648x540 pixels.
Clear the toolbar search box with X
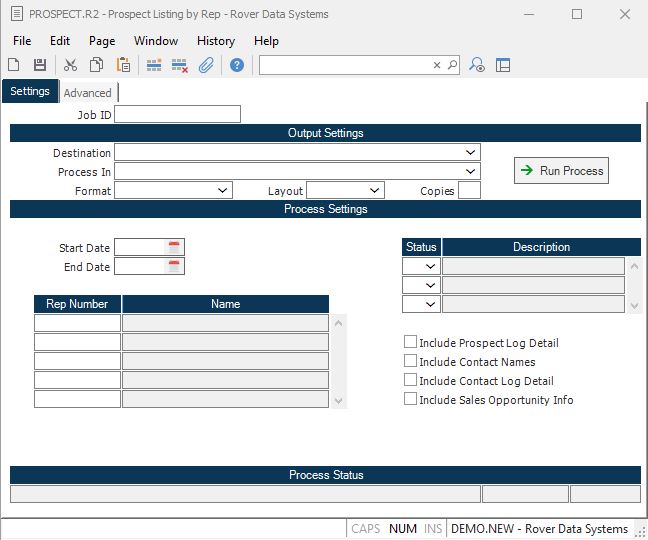point(437,65)
